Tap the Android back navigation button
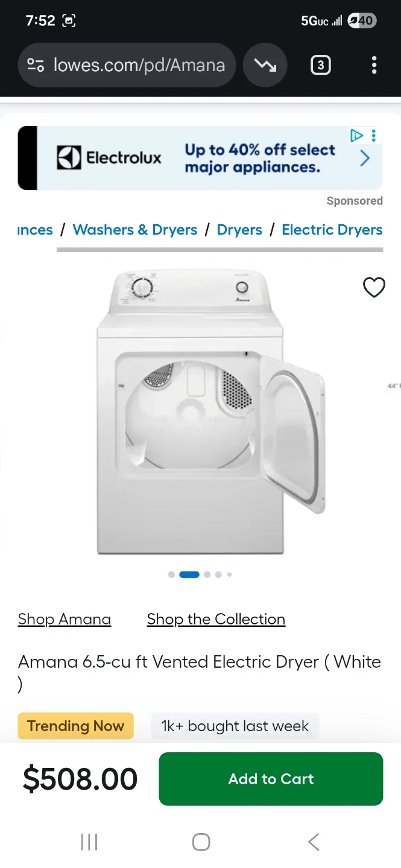This screenshot has width=401, height=868. tap(314, 841)
